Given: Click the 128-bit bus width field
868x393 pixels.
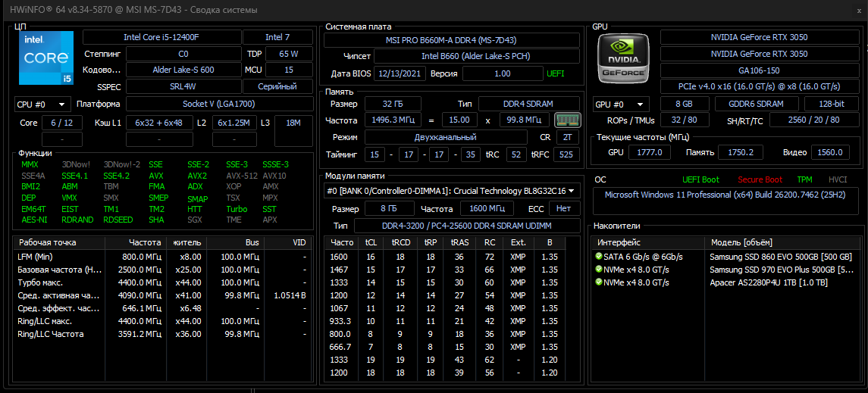Looking at the screenshot, I should point(830,104).
